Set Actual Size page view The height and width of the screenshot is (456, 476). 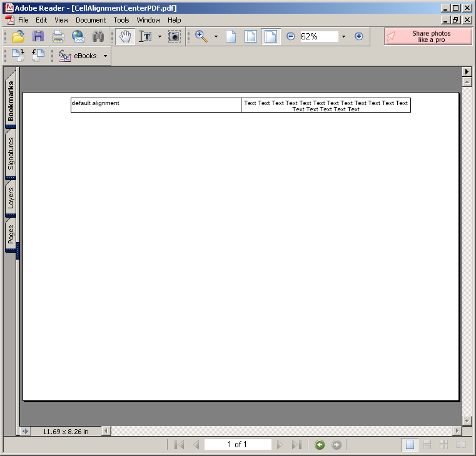click(x=231, y=36)
